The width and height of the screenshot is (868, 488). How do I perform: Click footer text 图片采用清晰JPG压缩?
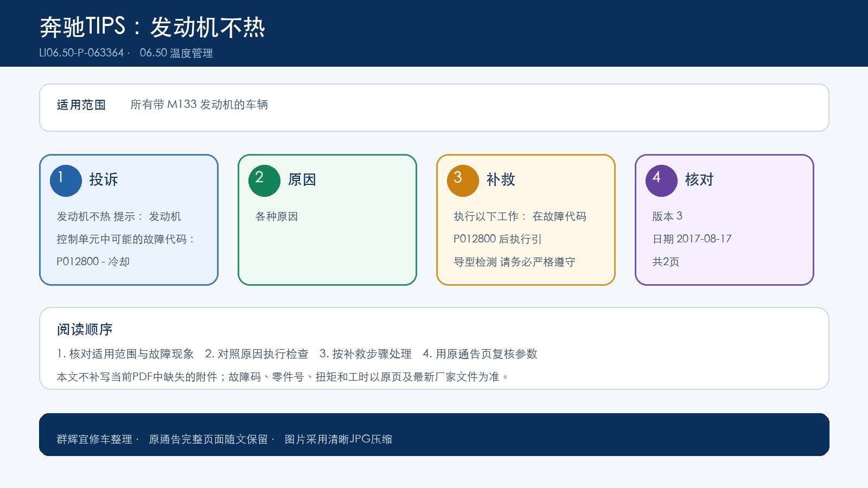click(339, 439)
